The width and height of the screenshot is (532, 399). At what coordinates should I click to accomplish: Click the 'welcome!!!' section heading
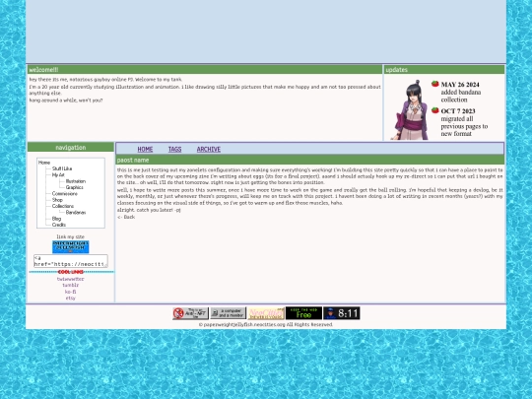tap(43, 70)
